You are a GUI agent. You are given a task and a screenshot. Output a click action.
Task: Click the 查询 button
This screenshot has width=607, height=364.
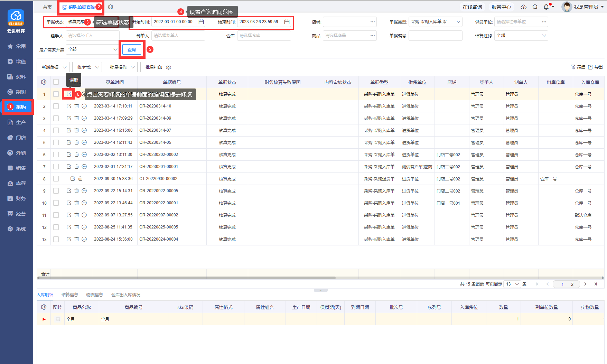click(x=132, y=50)
